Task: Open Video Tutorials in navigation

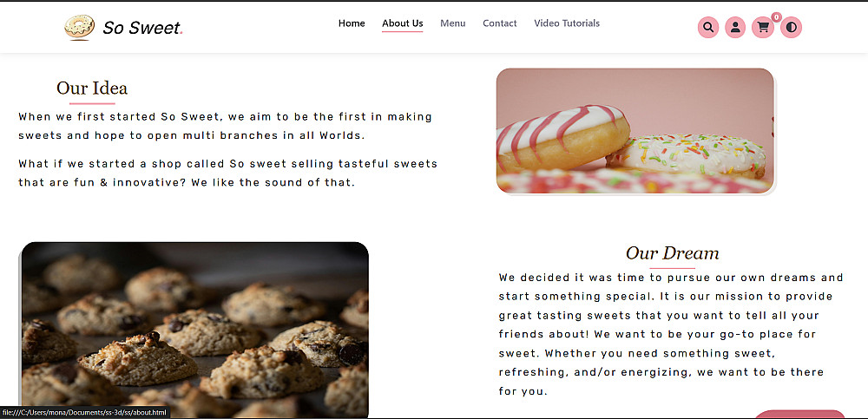Action: [x=567, y=23]
